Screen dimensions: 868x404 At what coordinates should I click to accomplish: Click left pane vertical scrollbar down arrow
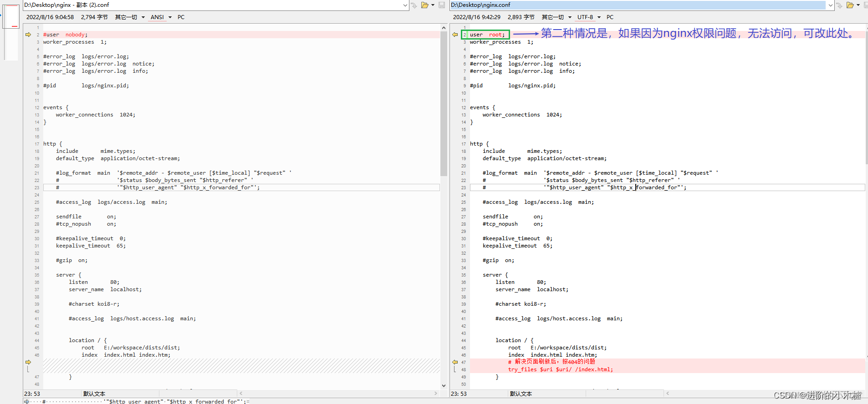[444, 385]
